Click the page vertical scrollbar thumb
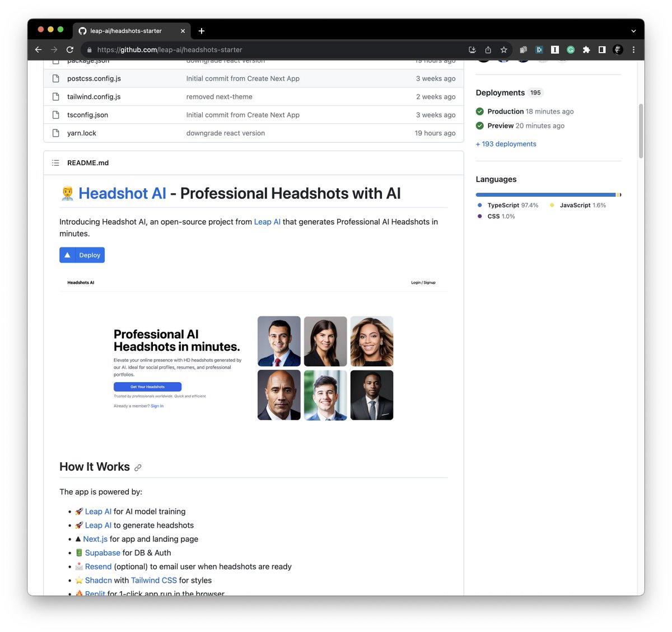 click(641, 131)
